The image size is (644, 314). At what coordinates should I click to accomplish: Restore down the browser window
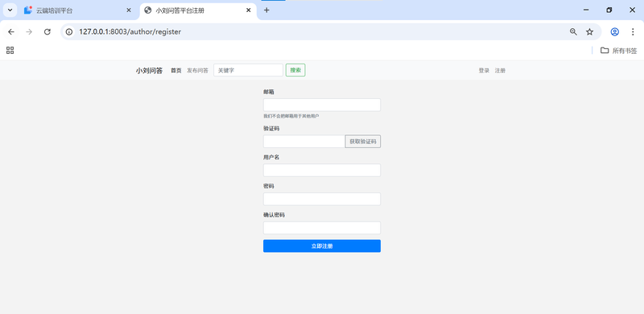click(x=609, y=10)
